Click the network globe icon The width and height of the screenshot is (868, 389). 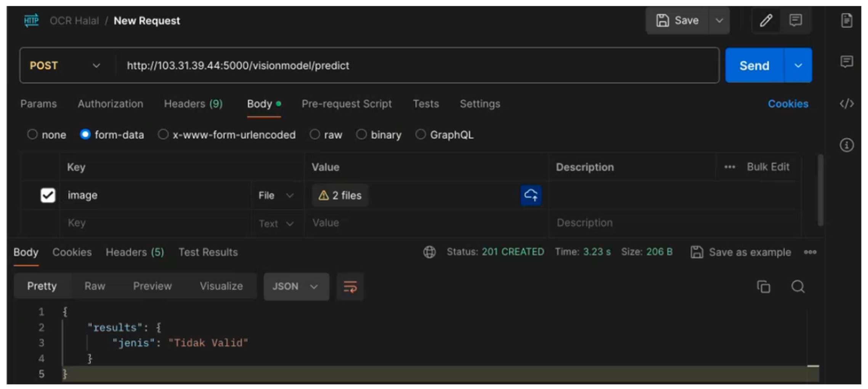(x=429, y=252)
